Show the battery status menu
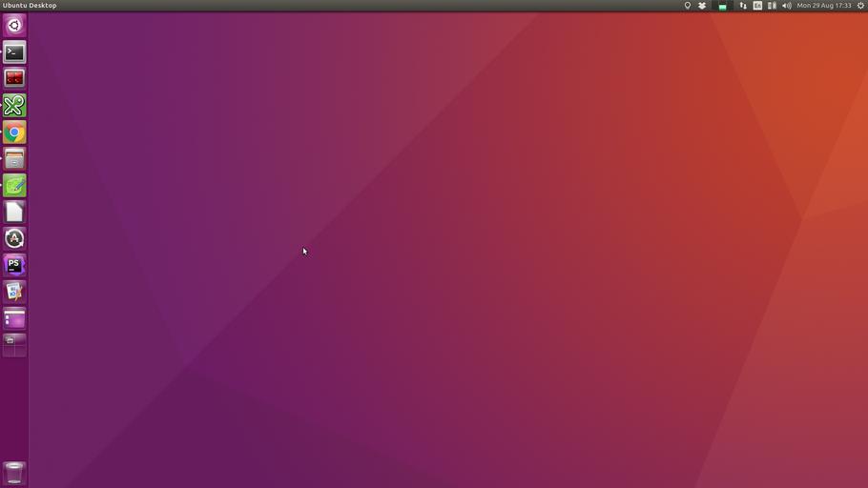 click(772, 6)
